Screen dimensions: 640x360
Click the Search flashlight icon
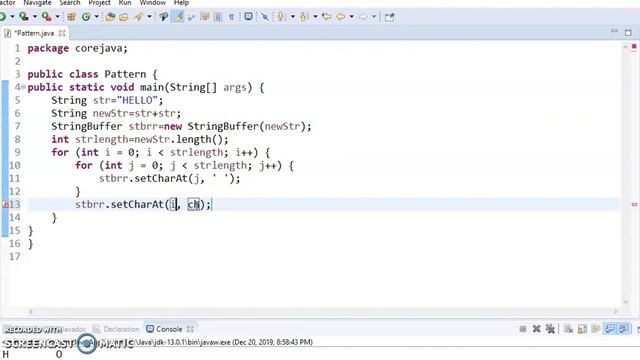pos(139,17)
